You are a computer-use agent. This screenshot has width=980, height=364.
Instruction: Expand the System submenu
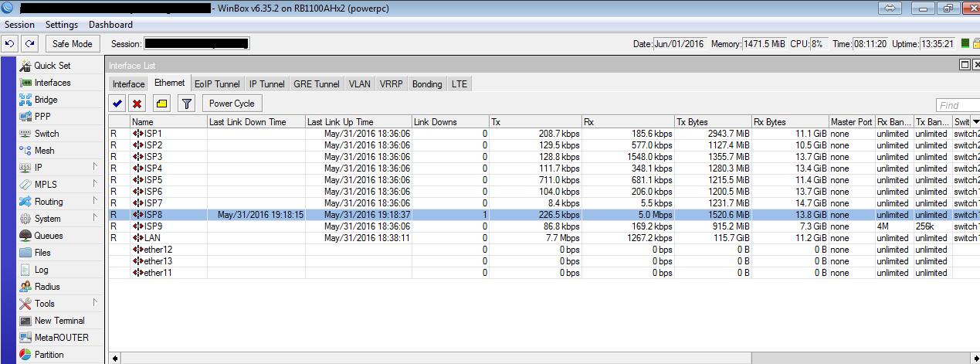(x=95, y=218)
